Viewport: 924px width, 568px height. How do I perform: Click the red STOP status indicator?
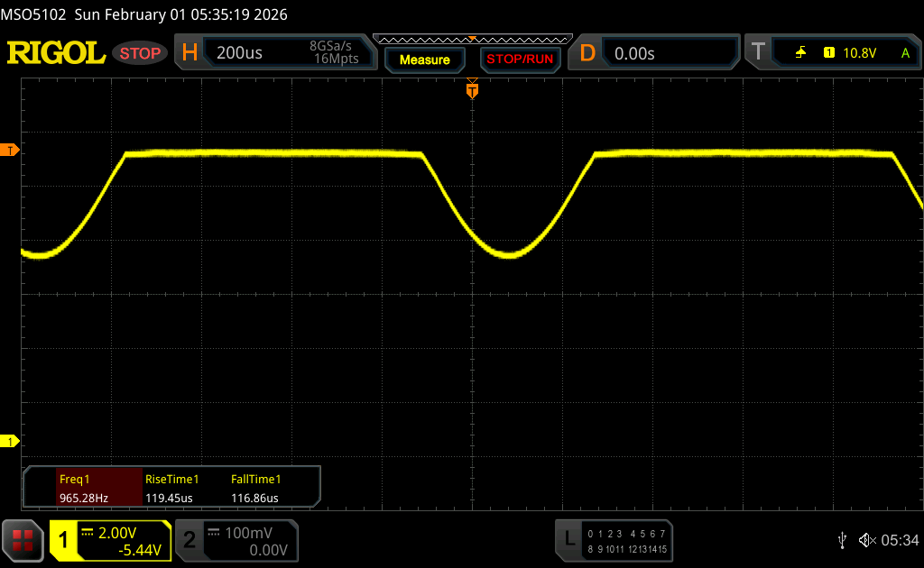[141, 53]
